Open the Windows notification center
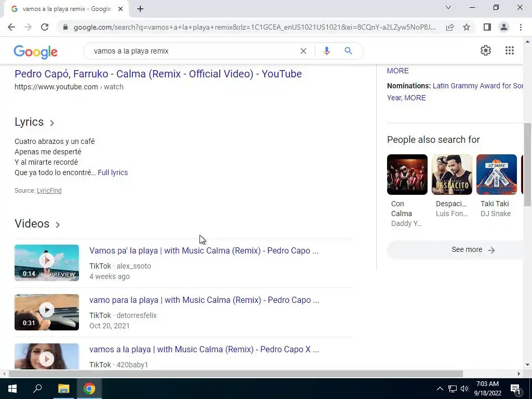 point(515,389)
